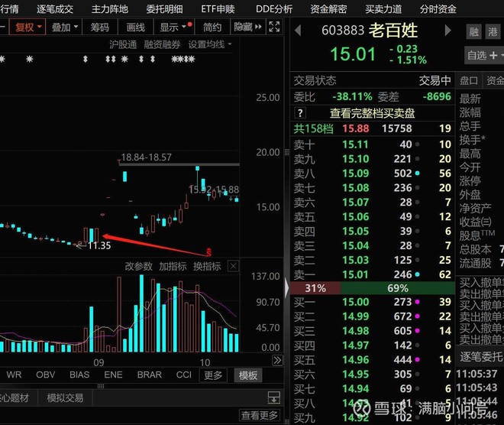Click the 共158档 label
The width and height of the screenshot is (504, 425).
(x=313, y=128)
